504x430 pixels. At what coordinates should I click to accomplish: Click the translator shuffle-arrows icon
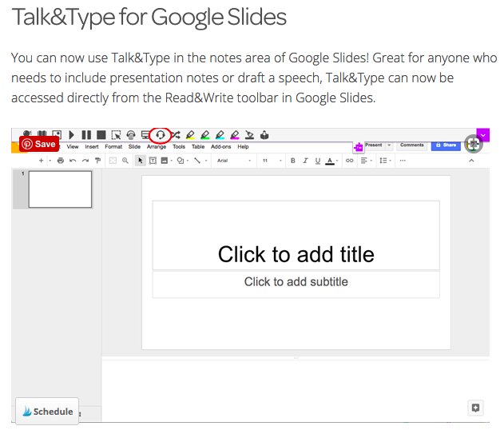click(x=176, y=135)
